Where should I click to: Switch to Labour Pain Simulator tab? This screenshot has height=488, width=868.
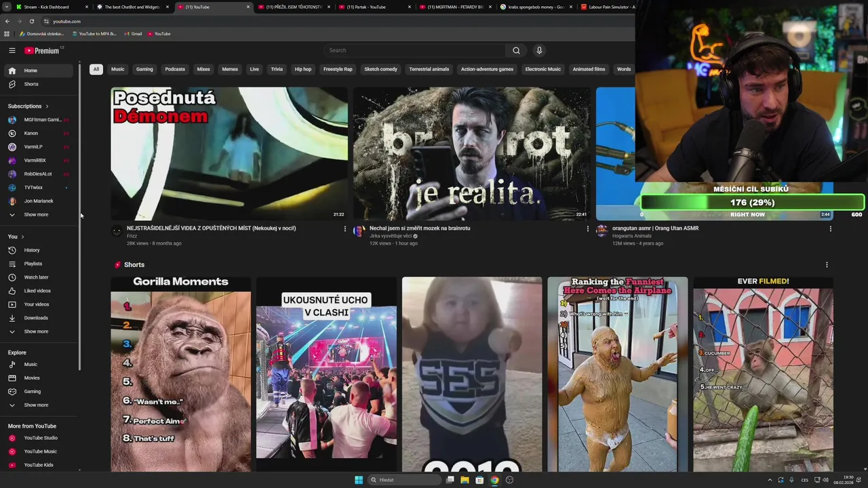tap(607, 7)
